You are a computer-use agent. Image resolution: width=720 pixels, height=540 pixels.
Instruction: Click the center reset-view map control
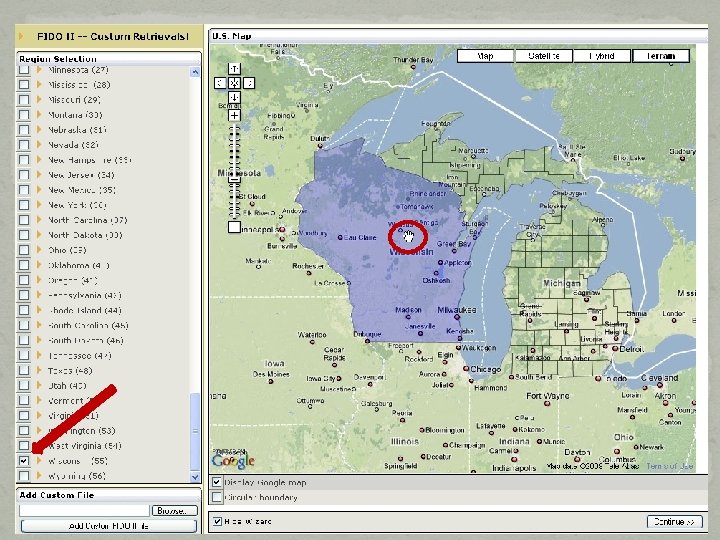pos(234,83)
